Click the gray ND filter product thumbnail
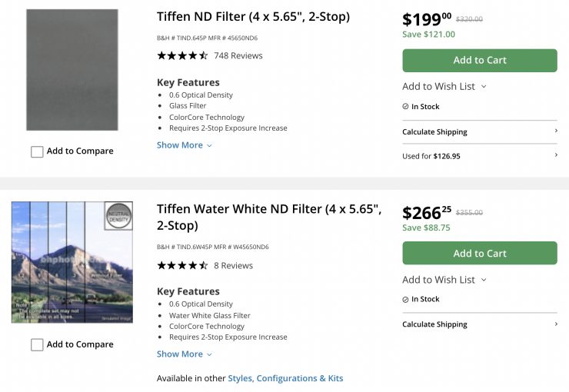Screen dimensions: 569x392 tap(72, 70)
